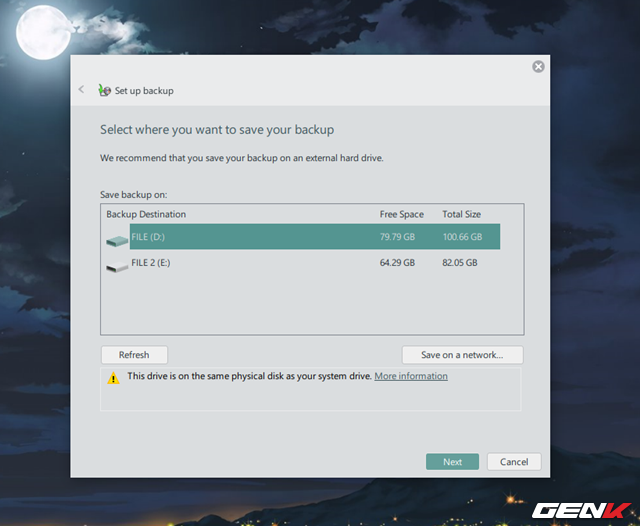Click the 79.79 GB free space value
The width and height of the screenshot is (640, 526).
pyautogui.click(x=397, y=237)
